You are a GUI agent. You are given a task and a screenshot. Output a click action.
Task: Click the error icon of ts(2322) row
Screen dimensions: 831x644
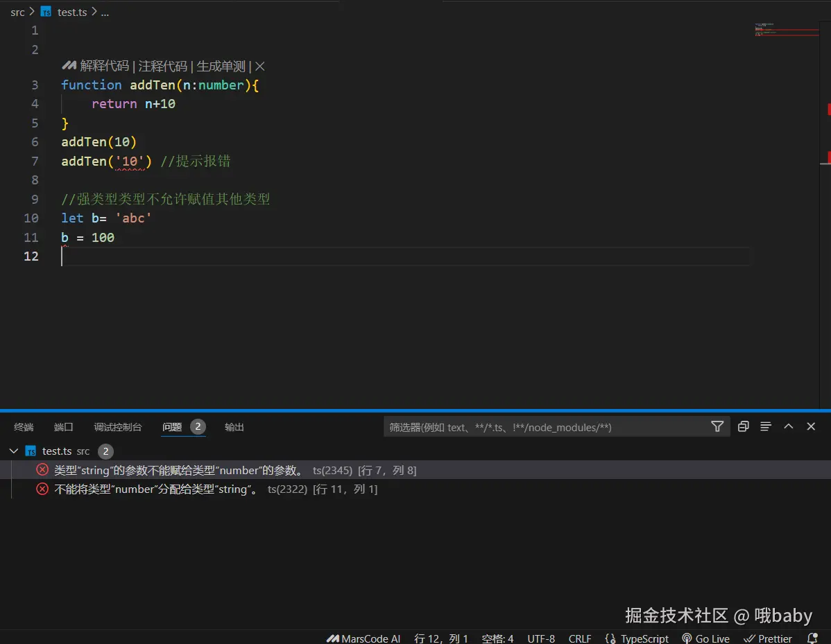point(42,489)
